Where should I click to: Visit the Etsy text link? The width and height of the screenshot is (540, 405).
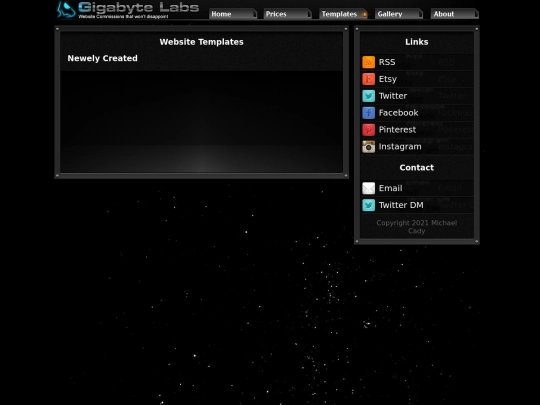point(388,79)
